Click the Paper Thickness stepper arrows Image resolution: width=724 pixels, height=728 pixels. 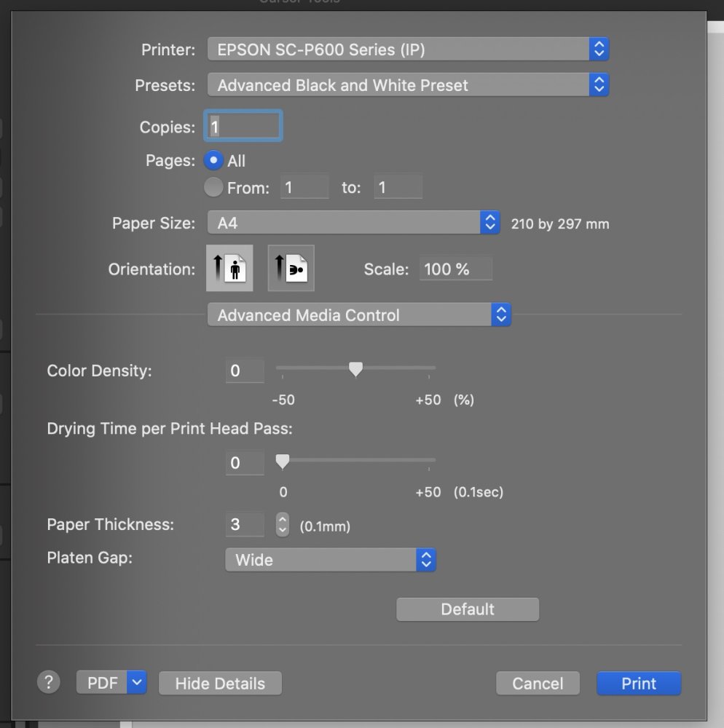283,524
